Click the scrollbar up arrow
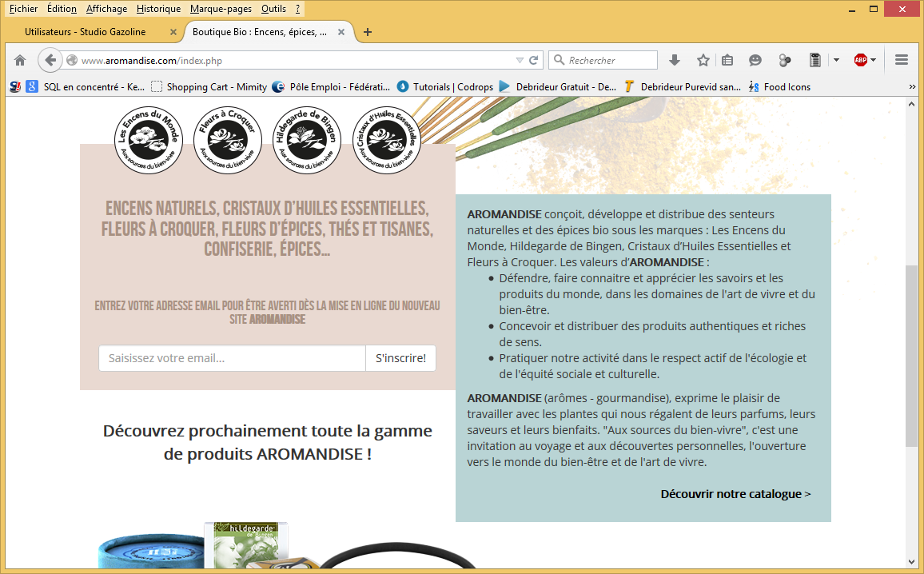 coord(912,104)
